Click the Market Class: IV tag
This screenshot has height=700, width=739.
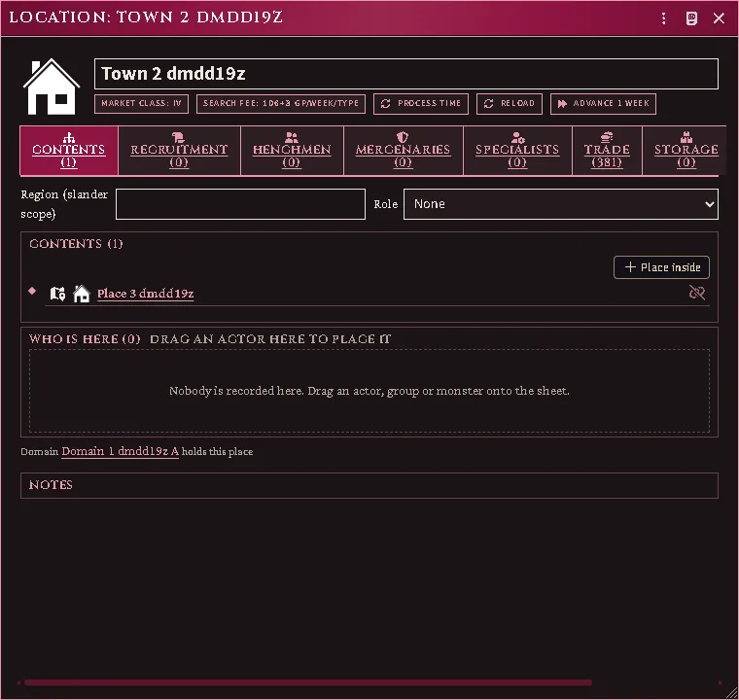click(x=141, y=104)
